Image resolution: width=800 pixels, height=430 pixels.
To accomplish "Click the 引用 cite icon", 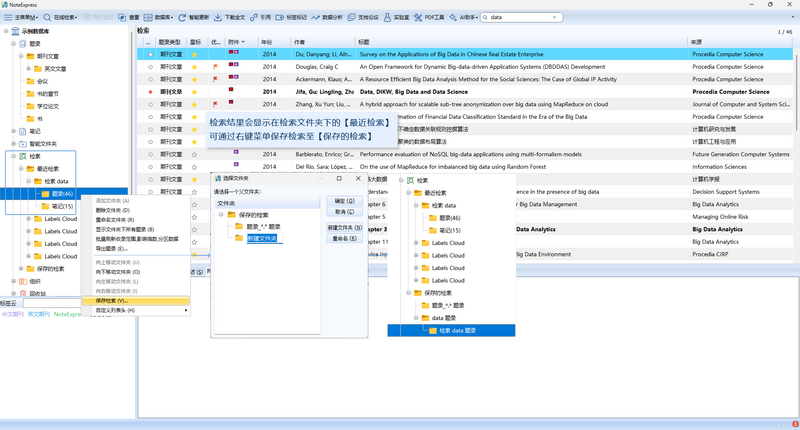I will [x=254, y=17].
